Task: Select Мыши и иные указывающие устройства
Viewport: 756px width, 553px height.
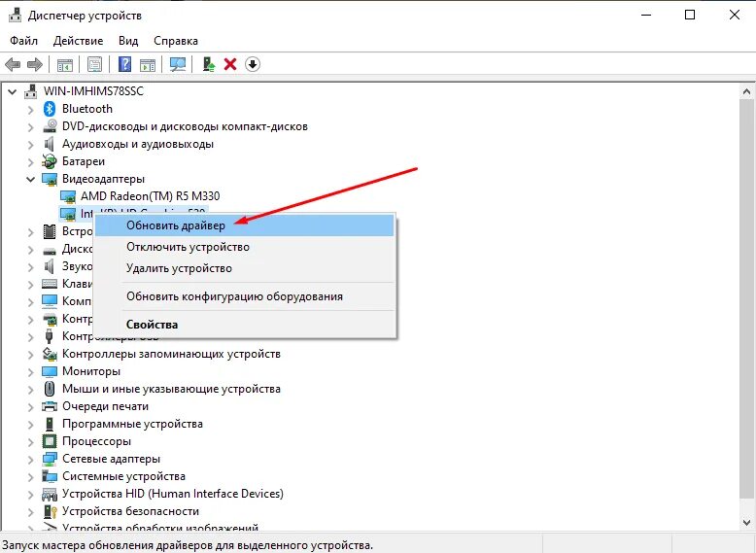Action: 171,389
